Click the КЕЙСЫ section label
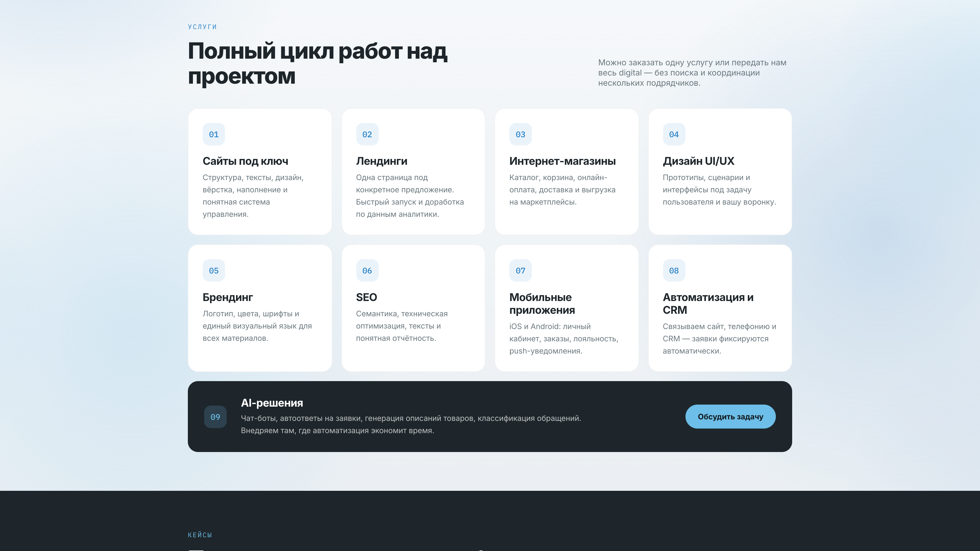Image resolution: width=980 pixels, height=551 pixels. coord(200,535)
